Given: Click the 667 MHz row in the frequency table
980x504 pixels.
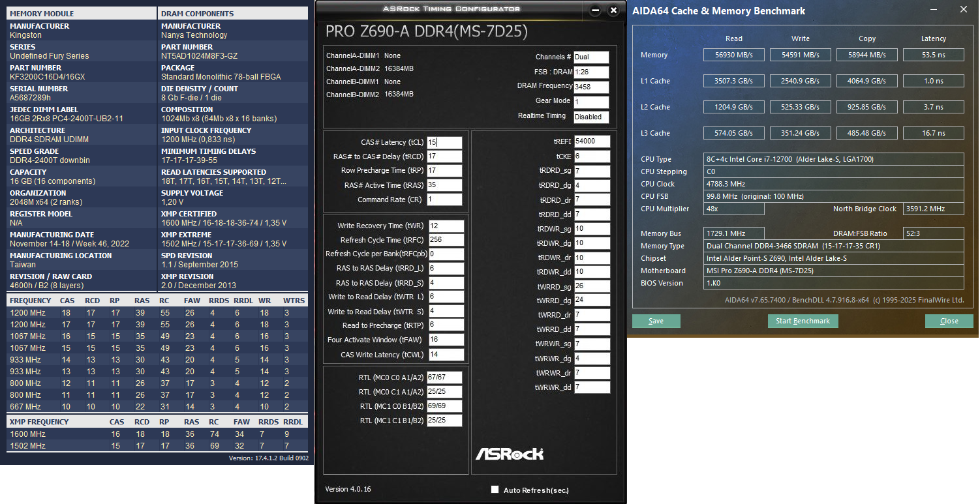Looking at the screenshot, I should click(x=157, y=406).
